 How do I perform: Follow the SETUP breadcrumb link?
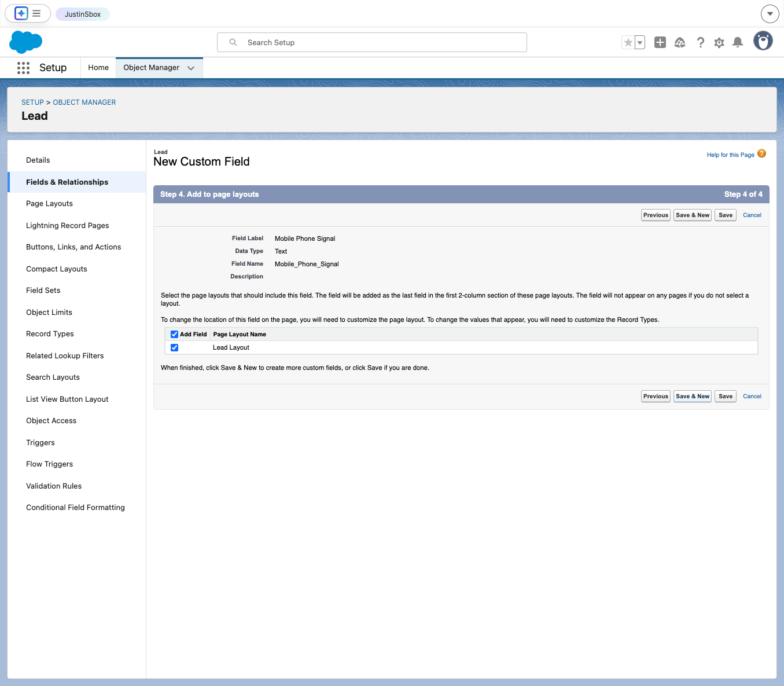pos(32,102)
